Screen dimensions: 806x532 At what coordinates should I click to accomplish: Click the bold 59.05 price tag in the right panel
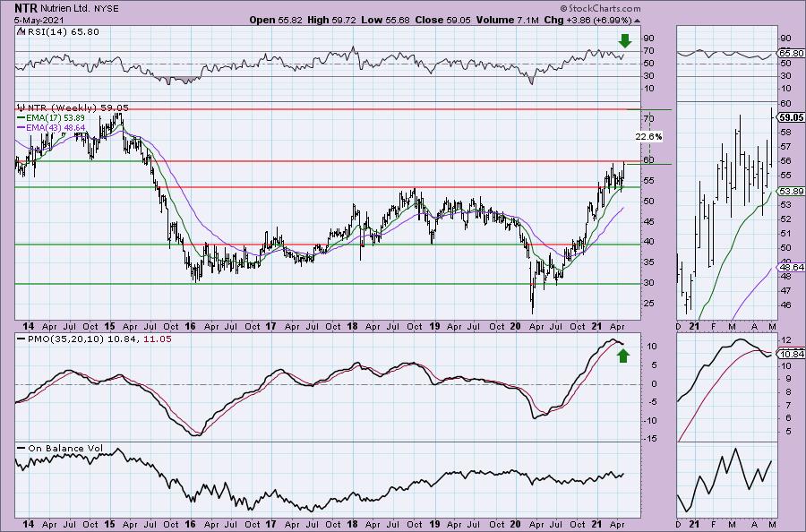792,117
